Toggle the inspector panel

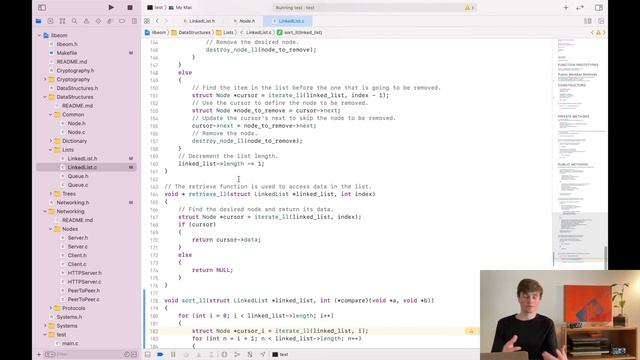599,7
